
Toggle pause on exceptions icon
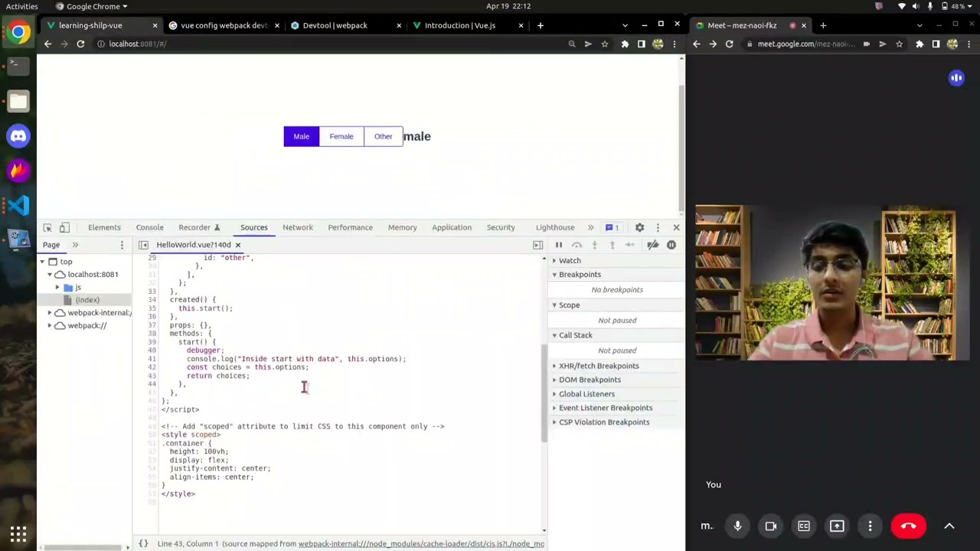(x=671, y=245)
